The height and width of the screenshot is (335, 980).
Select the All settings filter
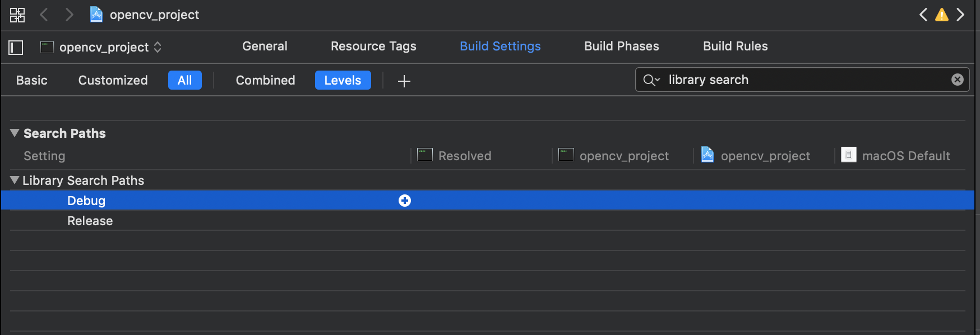pyautogui.click(x=185, y=80)
